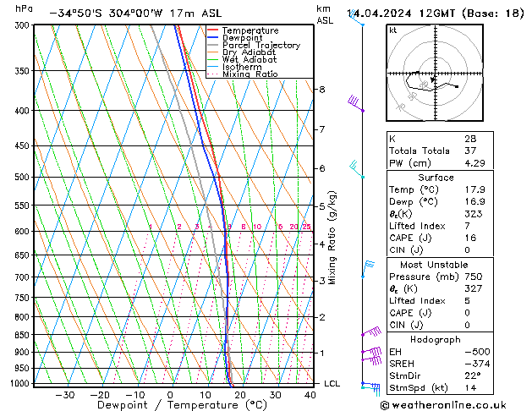Click the -30 temperature axis tick label

[x=65, y=395]
